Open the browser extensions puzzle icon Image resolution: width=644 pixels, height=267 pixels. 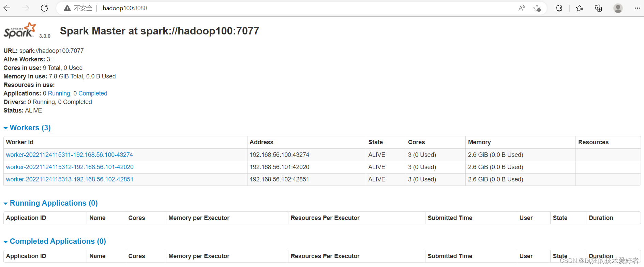click(559, 8)
